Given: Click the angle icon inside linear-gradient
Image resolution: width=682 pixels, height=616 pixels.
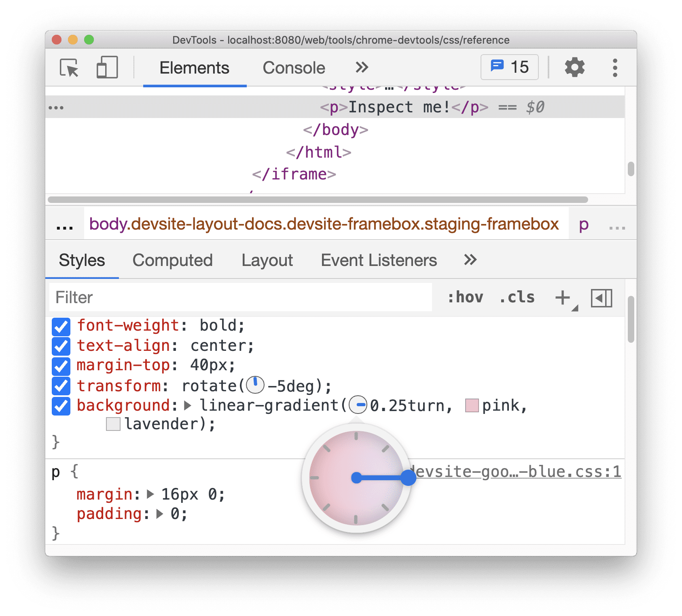Looking at the screenshot, I should [358, 405].
